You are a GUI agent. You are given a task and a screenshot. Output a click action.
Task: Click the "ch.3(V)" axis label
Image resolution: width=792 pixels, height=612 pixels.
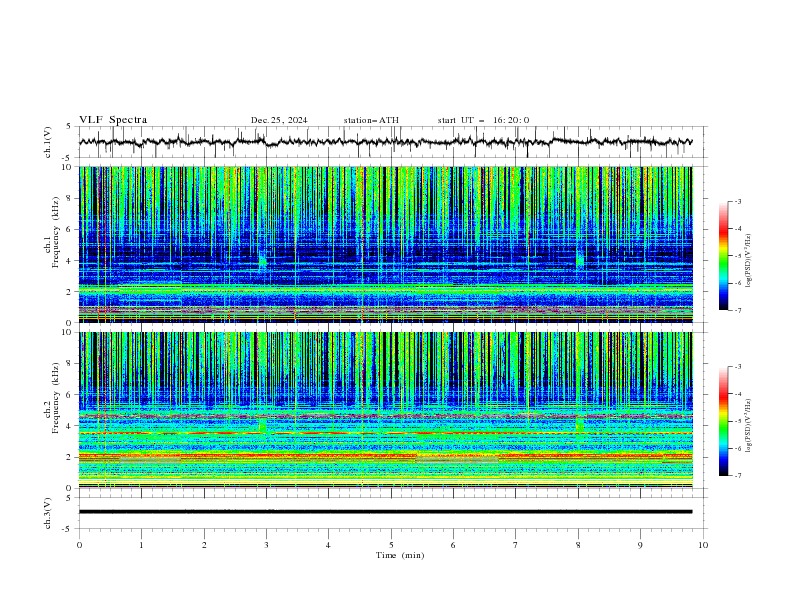point(48,513)
